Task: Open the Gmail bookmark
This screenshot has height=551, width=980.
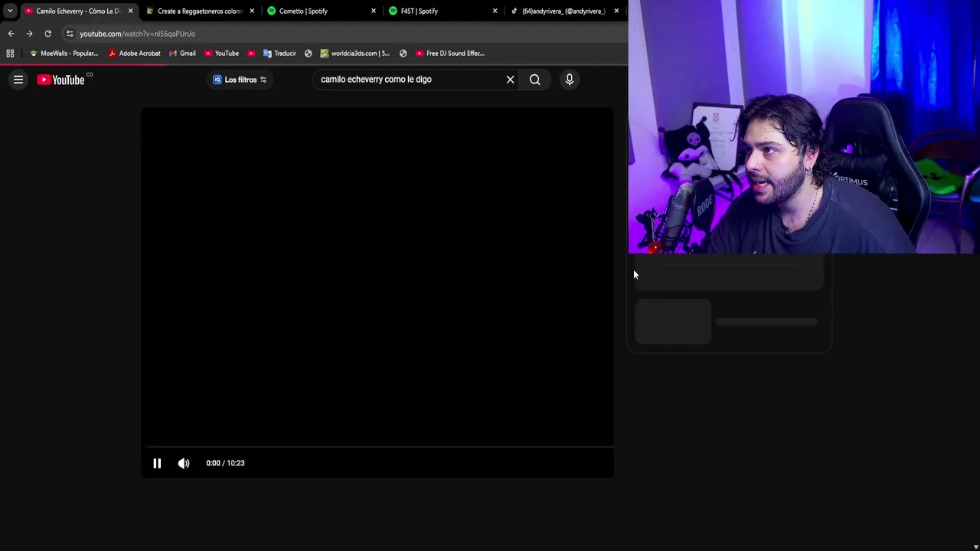Action: click(x=182, y=54)
